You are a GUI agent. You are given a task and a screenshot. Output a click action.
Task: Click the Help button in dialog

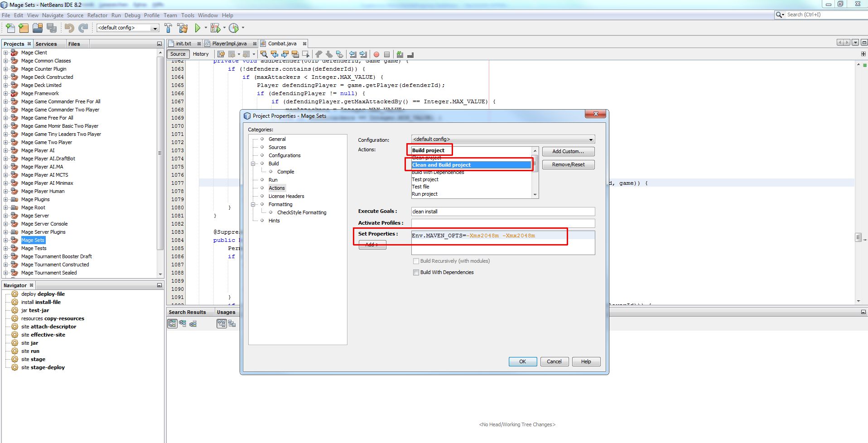tap(586, 361)
